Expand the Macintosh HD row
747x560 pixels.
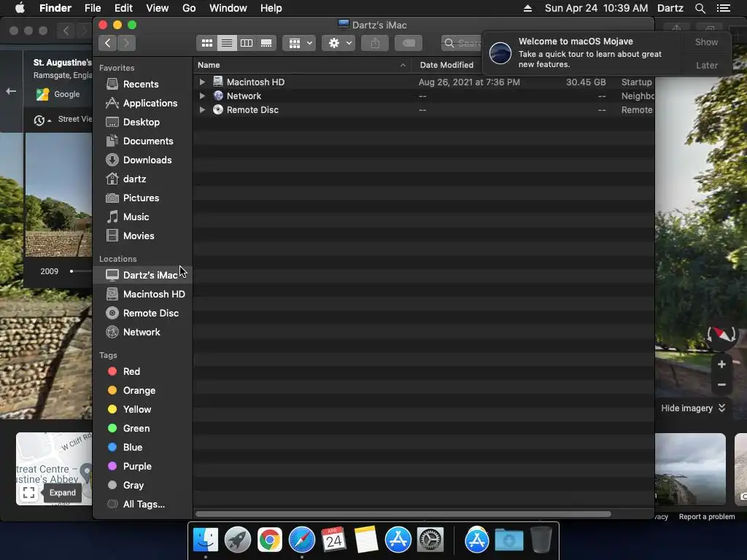coord(202,82)
